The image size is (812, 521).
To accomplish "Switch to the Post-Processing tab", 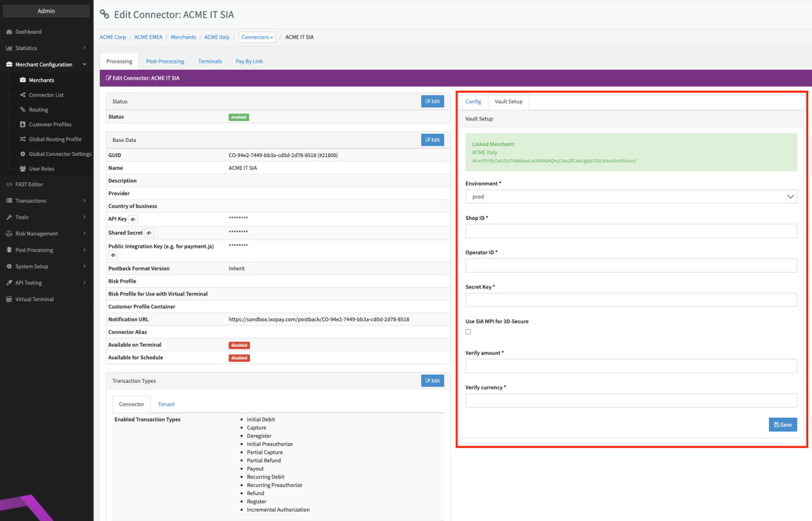I will tap(165, 61).
